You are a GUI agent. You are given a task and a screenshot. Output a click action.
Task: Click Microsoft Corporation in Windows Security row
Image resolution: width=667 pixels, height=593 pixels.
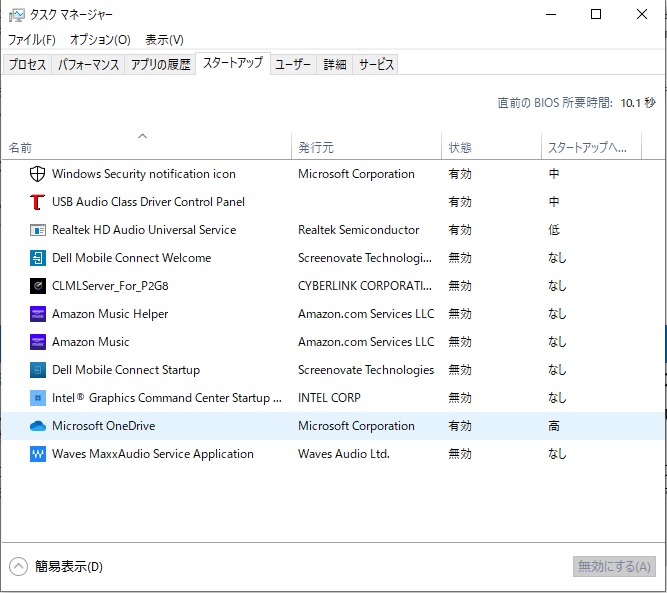click(x=356, y=174)
